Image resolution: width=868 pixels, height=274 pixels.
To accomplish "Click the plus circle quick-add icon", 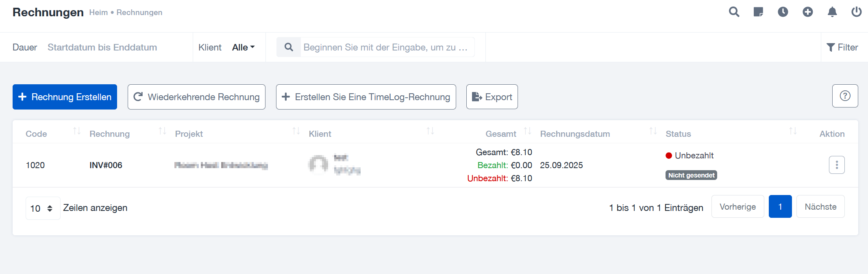I will point(807,12).
